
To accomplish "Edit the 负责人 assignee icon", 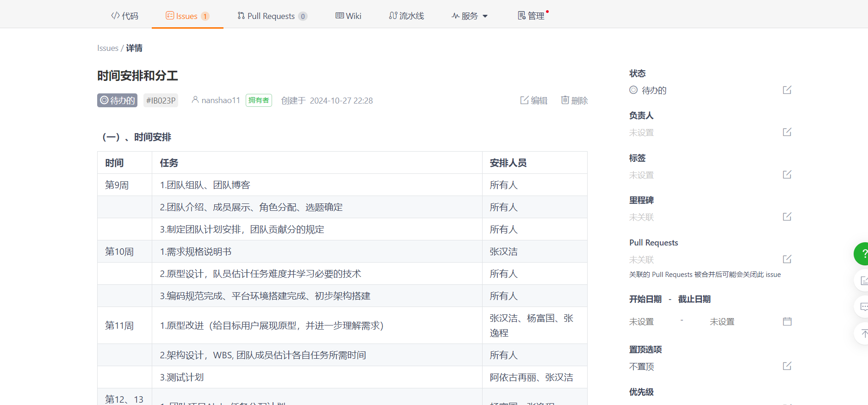I will (x=787, y=132).
